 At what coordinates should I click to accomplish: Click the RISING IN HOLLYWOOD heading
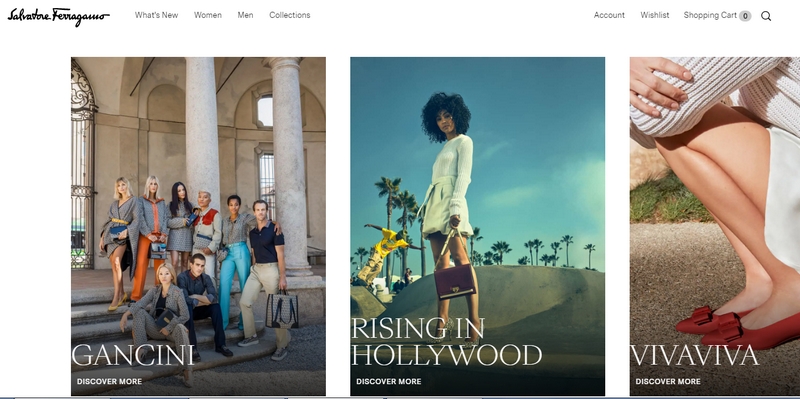pos(446,342)
